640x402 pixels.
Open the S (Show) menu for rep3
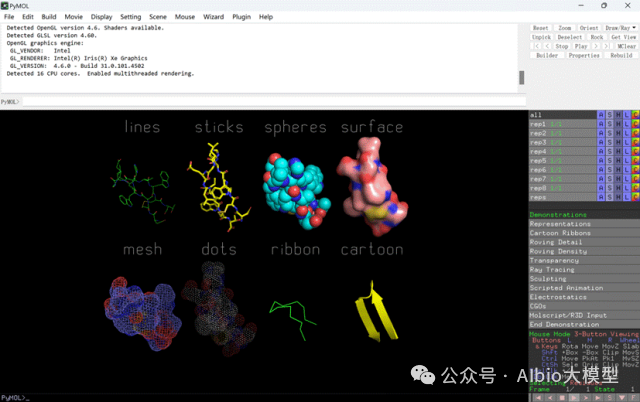point(610,142)
